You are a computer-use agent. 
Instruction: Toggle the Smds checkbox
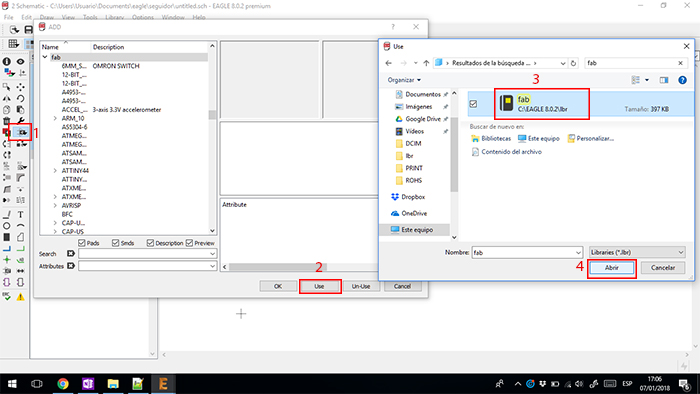116,243
